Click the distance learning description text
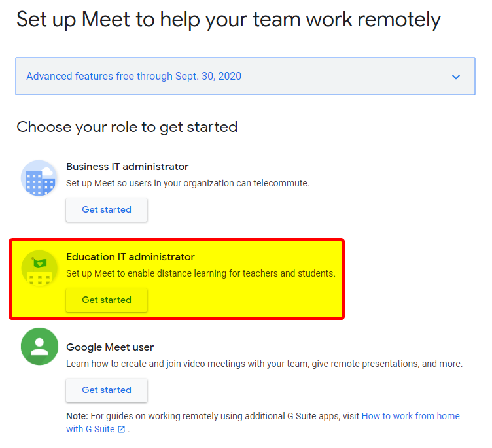This screenshot has height=448, width=492. (201, 273)
